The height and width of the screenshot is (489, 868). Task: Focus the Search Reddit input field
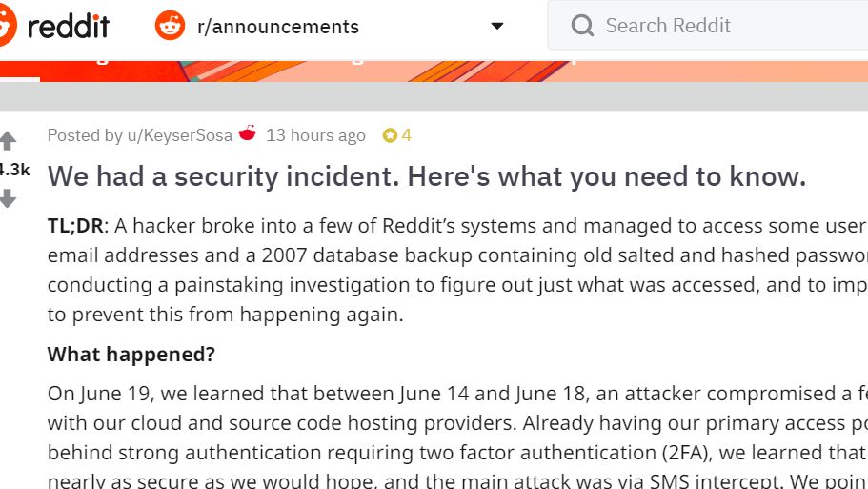click(x=708, y=26)
